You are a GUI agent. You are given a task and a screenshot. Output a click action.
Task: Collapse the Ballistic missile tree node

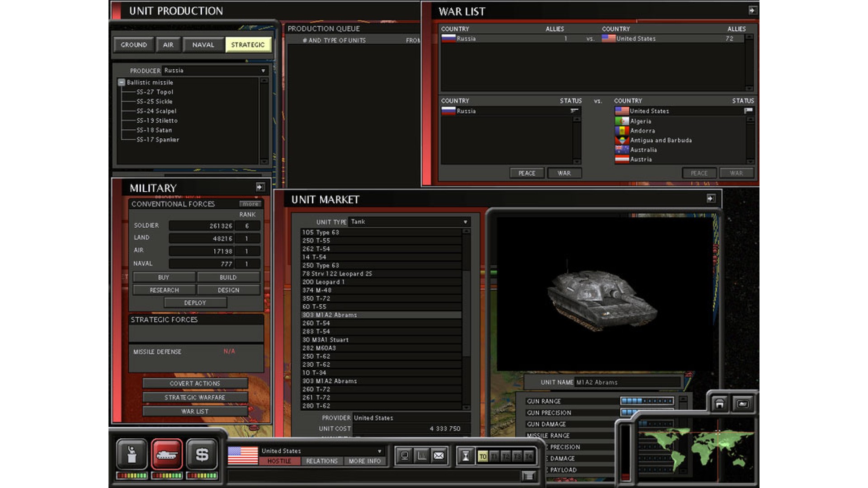(121, 82)
